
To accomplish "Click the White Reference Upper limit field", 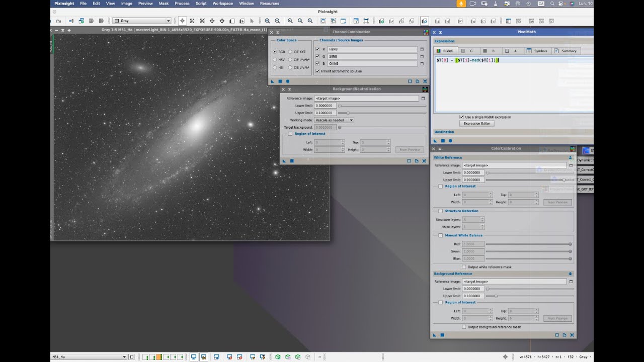I will 473,179.
